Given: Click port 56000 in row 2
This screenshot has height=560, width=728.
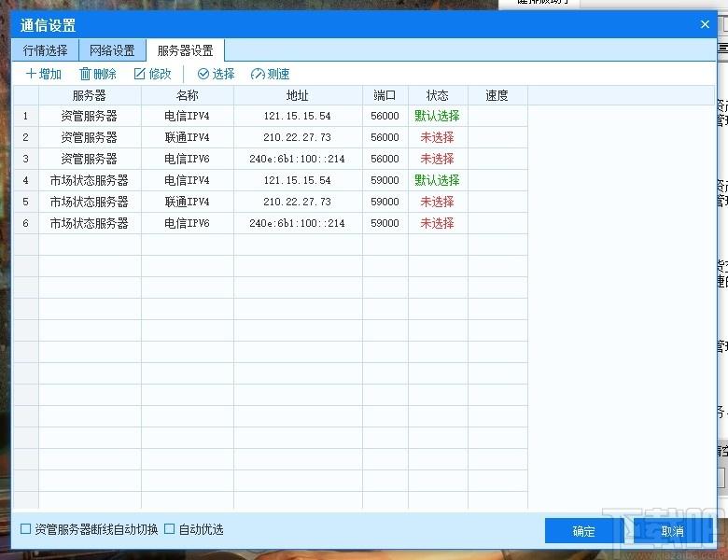Looking at the screenshot, I should [x=385, y=137].
